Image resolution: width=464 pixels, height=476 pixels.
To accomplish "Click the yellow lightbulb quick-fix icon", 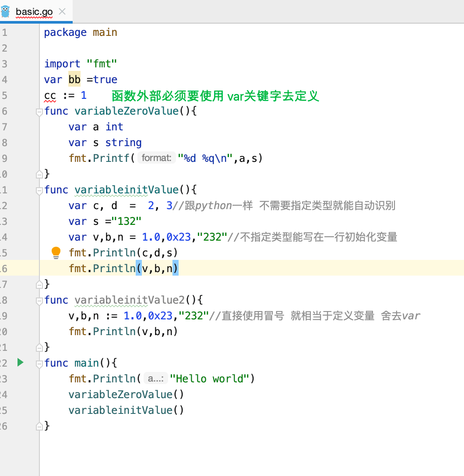I will (x=56, y=252).
